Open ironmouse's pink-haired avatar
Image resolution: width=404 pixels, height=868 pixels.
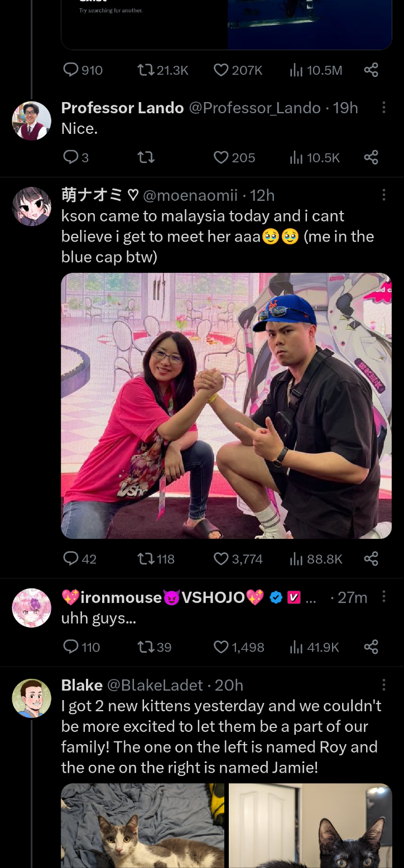[32, 608]
